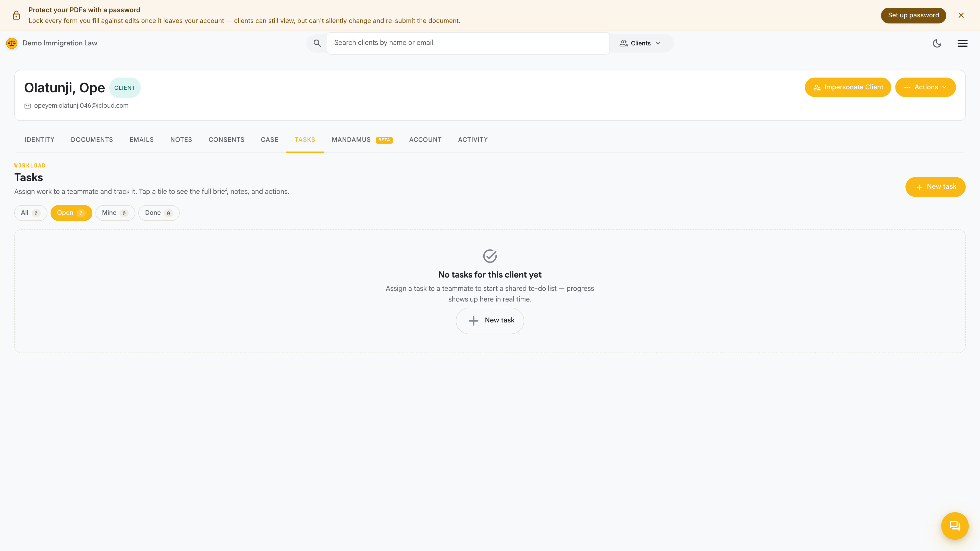980x551 pixels.
Task: Open the chat support bubble
Action: tap(954, 526)
